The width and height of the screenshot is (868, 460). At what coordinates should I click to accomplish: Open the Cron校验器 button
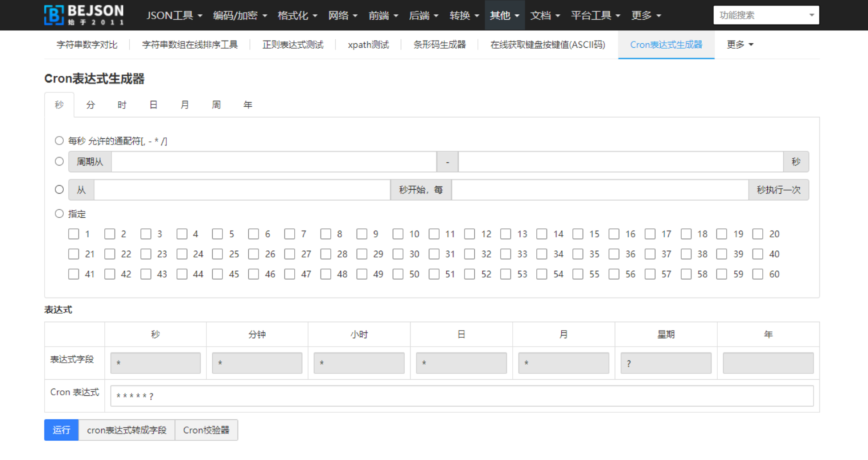coord(206,430)
